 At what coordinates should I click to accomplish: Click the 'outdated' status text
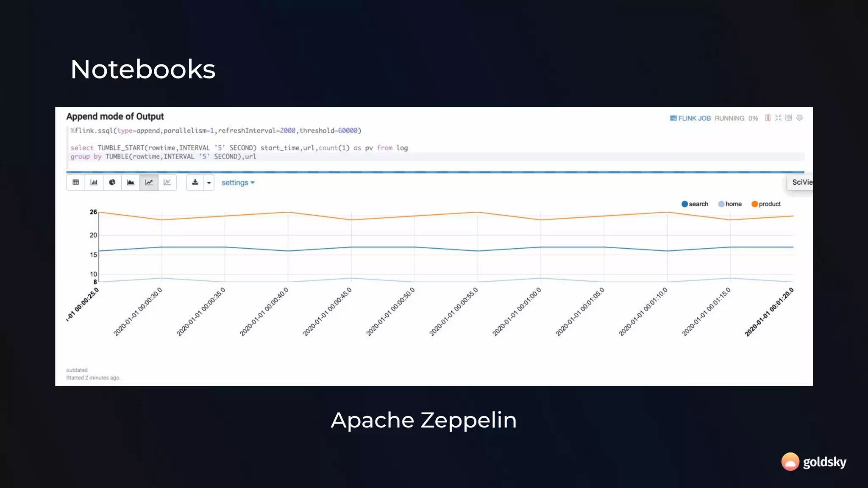[x=77, y=370]
